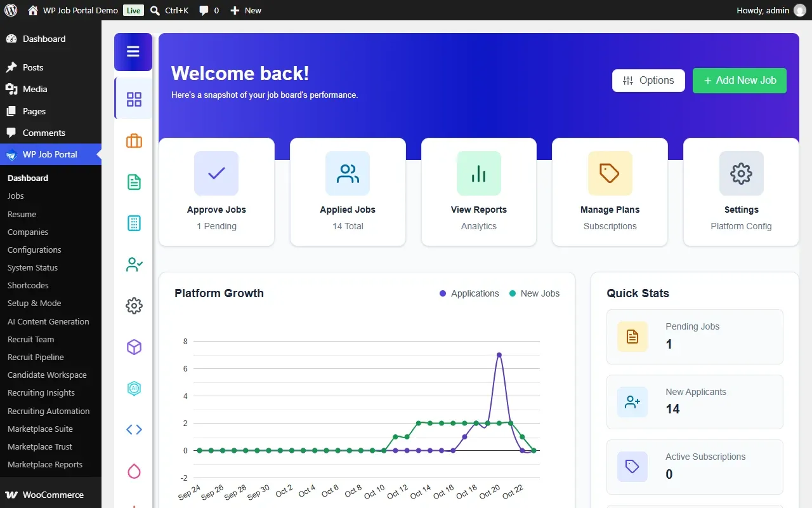Open the Recruit Pipeline submenu item
812x508 pixels.
click(x=36, y=357)
